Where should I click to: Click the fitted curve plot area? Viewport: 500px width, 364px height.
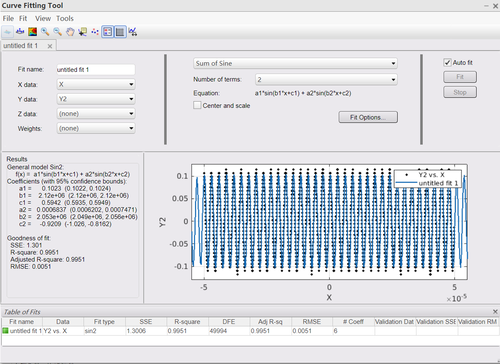(x=329, y=222)
